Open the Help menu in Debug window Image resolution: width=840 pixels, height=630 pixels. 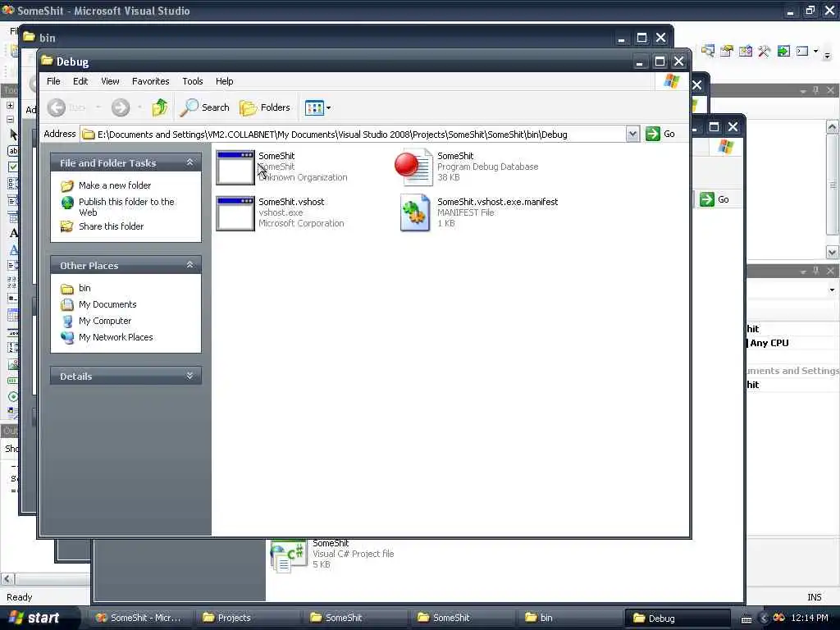click(225, 81)
